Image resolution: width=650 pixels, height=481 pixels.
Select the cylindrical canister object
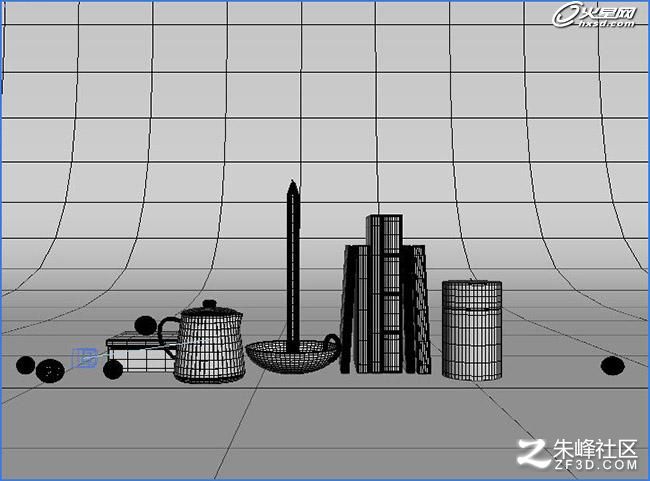pos(472,330)
